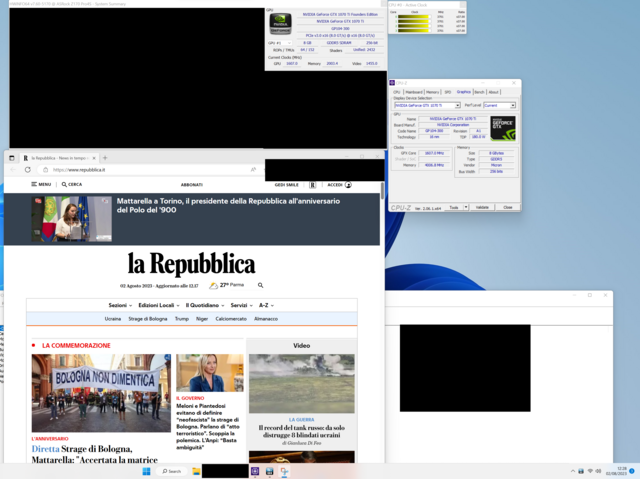Open the Repubblica MENU hamburger
The height and width of the screenshot is (479, 640).
pos(41,184)
